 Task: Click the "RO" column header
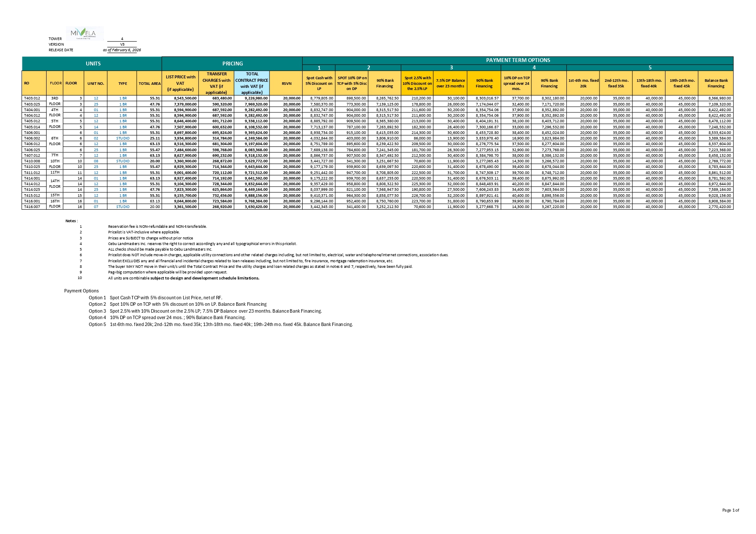[34, 83]
